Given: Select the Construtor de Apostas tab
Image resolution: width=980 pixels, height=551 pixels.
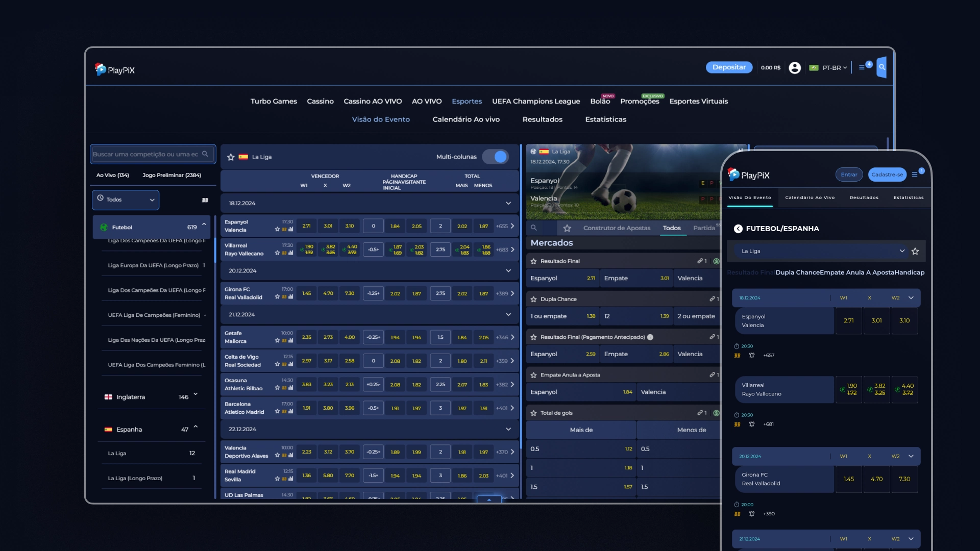Looking at the screenshot, I should [x=617, y=228].
